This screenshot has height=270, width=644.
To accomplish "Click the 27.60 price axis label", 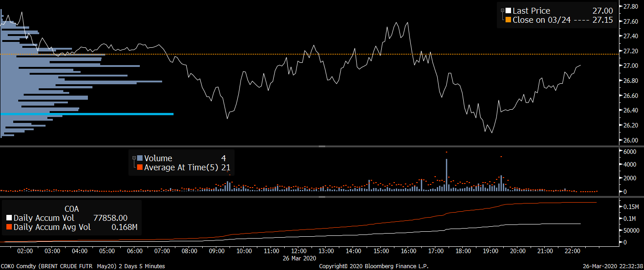I will [630, 21].
